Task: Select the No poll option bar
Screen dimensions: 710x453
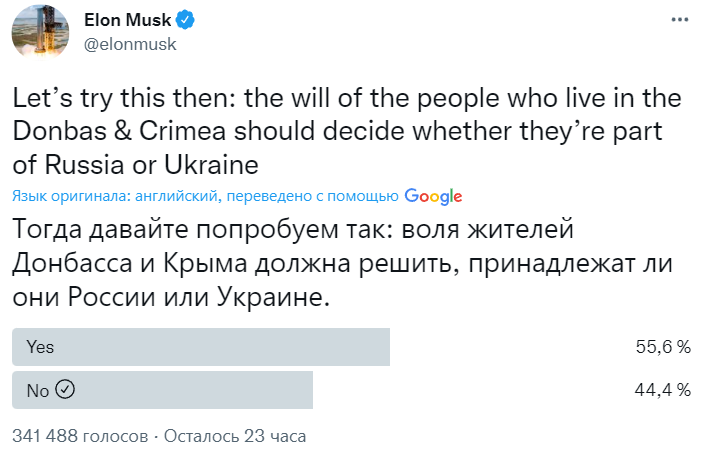Action: [x=162, y=390]
